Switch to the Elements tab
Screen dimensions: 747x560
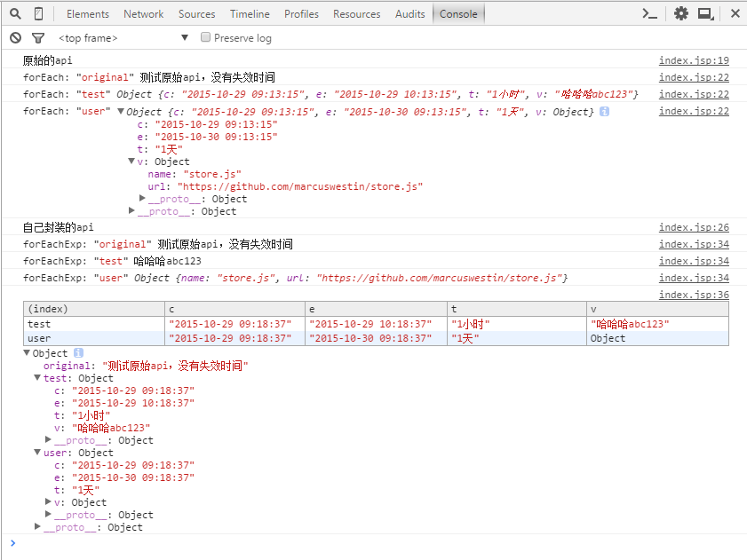(88, 14)
